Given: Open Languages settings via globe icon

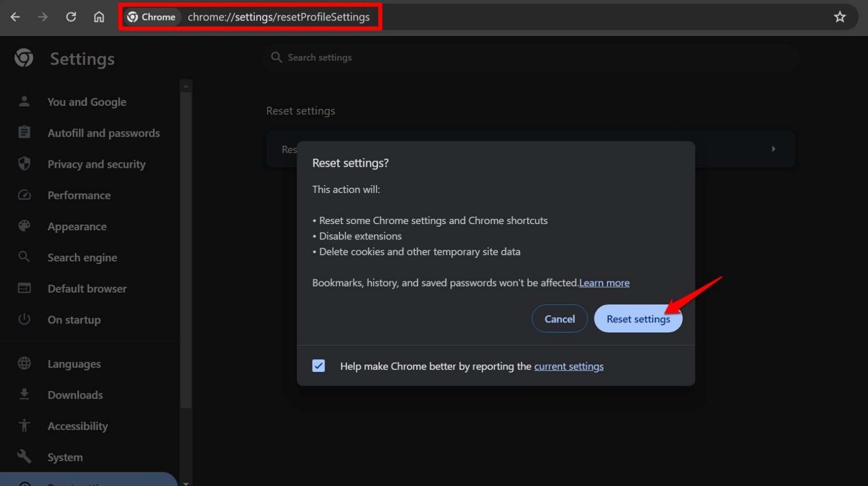Looking at the screenshot, I should pos(24,363).
